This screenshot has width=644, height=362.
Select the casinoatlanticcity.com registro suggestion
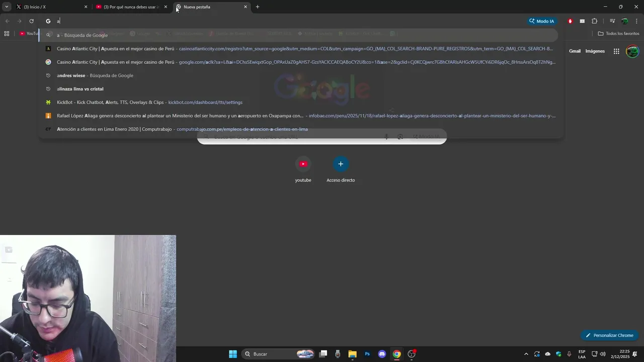[x=301, y=49]
